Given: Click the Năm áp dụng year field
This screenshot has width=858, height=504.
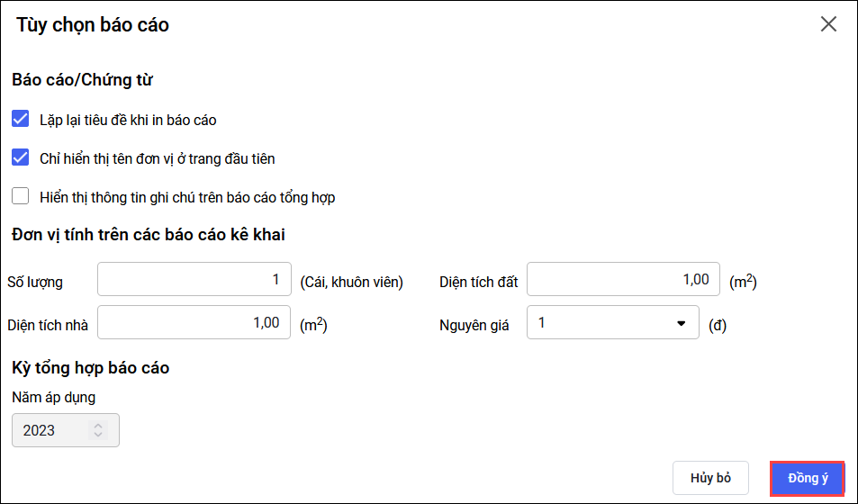Looking at the screenshot, I should (50, 430).
